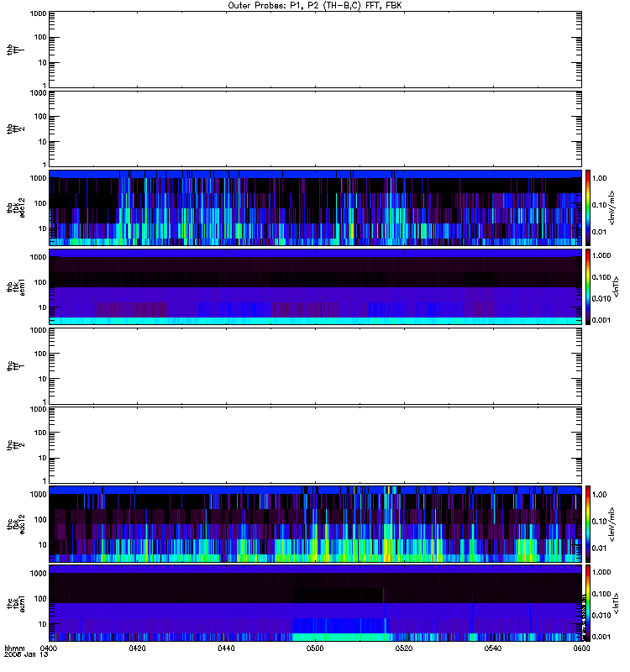Screen dimensions: 630x672
Task: Click inside the thb fbk scm1 spectrogram
Action: coord(316,286)
